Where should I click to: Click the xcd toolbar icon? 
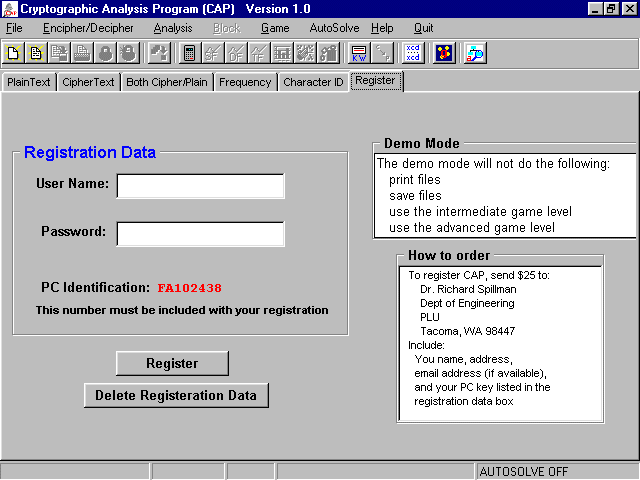pyautogui.click(x=412, y=53)
